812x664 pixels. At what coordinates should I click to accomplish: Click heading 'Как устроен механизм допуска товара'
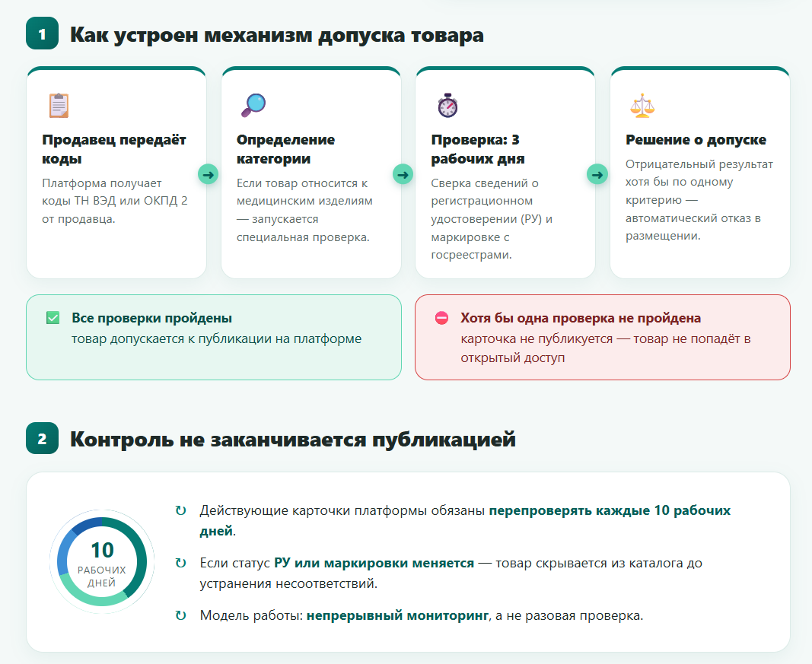(277, 35)
